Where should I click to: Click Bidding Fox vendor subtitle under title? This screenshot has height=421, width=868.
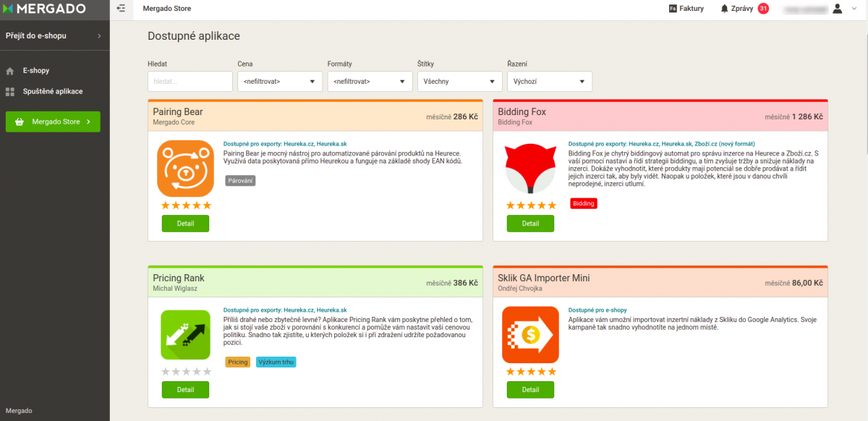515,123
